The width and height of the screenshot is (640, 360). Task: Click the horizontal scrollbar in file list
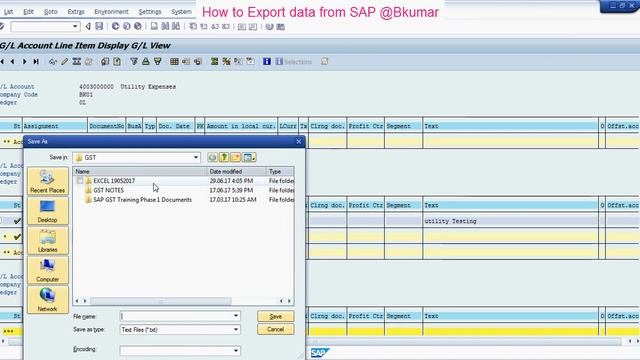(x=160, y=301)
